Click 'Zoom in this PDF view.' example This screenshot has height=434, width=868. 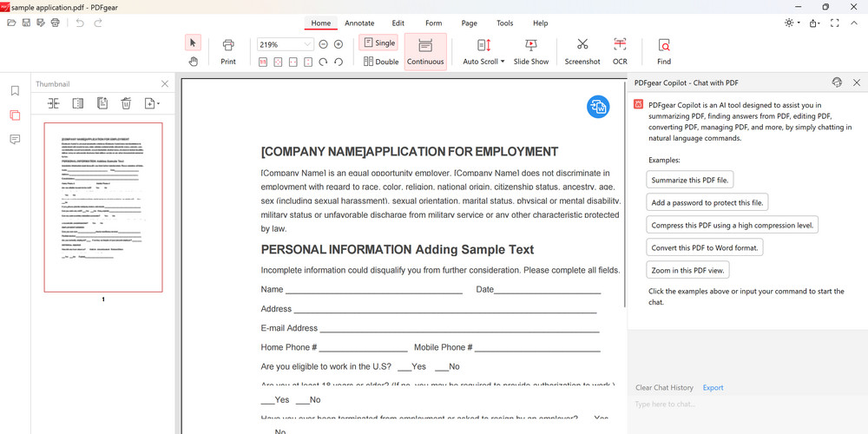tap(688, 270)
